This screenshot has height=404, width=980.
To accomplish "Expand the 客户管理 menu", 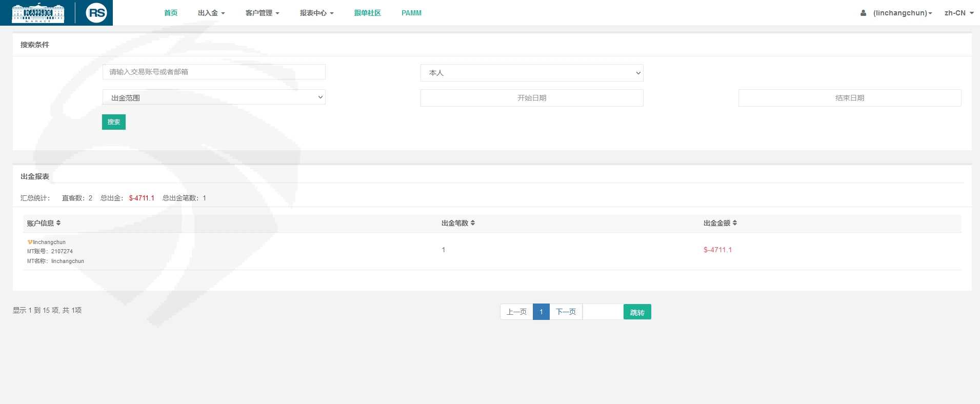I will (262, 13).
